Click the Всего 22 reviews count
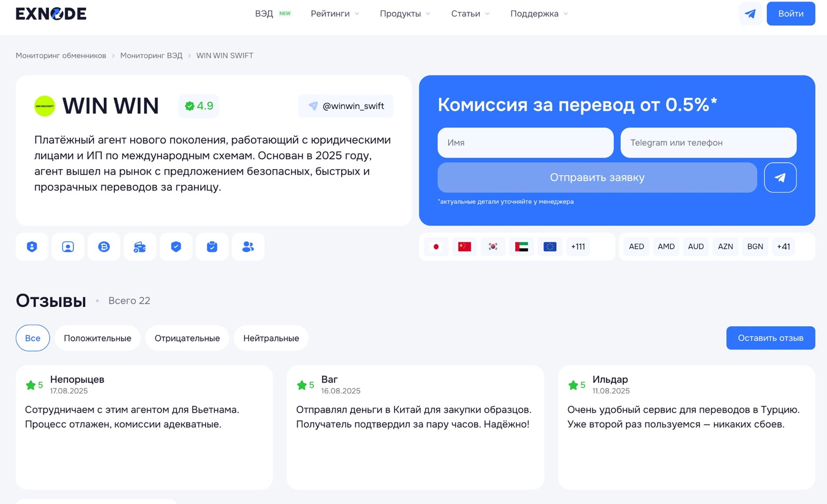Image resolution: width=827 pixels, height=504 pixels. [x=129, y=301]
